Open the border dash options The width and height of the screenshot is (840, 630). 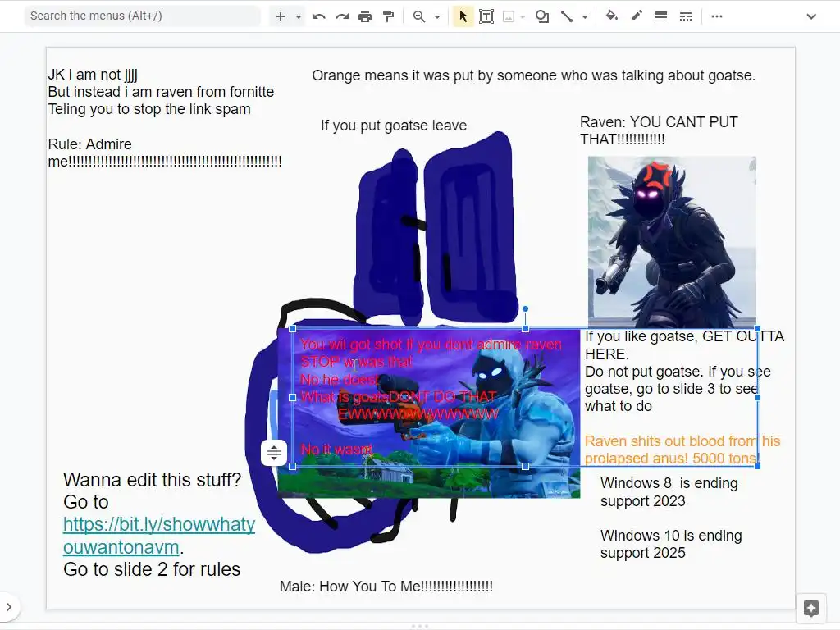coord(686,16)
